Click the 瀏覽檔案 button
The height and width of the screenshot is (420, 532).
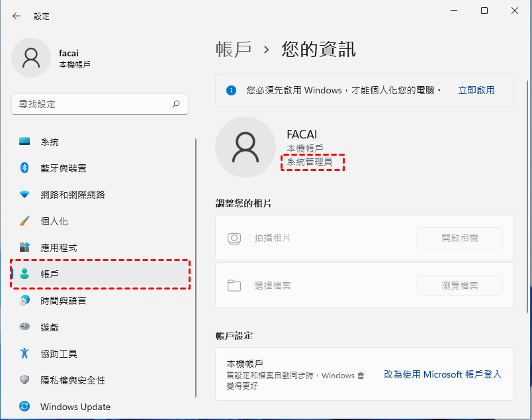[460, 286]
